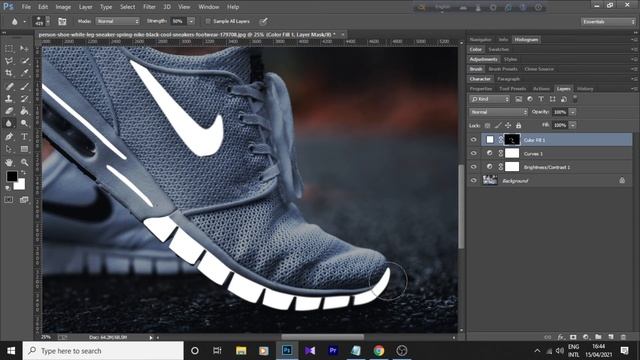
Task: Toggle lock position
Action: pos(508,125)
